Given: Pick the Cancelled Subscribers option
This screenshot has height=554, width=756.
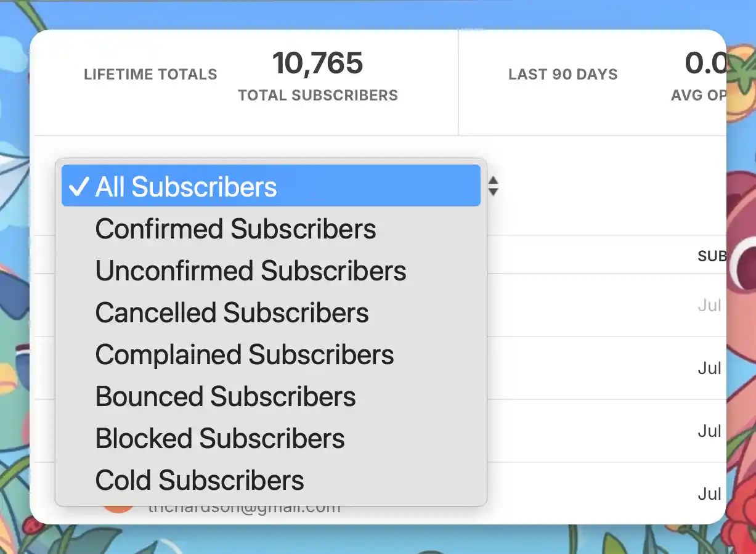Looking at the screenshot, I should [232, 313].
